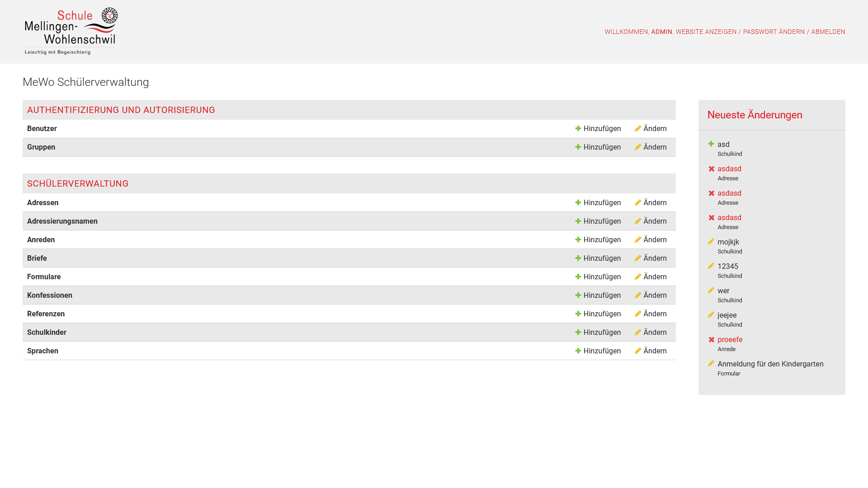The image size is (868, 488).
Task: Click the pencil icon in Adressierungsnamen row
Action: (x=638, y=221)
